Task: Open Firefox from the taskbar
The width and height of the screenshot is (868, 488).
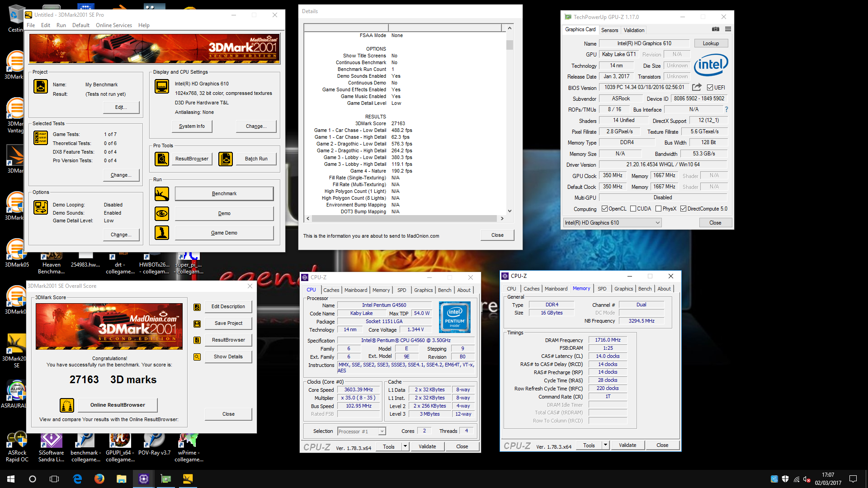Action: (99, 479)
